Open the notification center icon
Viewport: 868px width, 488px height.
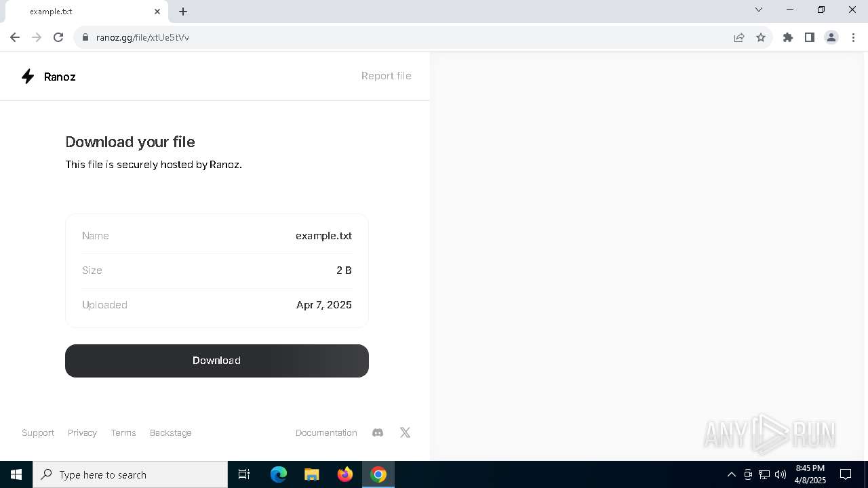coord(846,474)
